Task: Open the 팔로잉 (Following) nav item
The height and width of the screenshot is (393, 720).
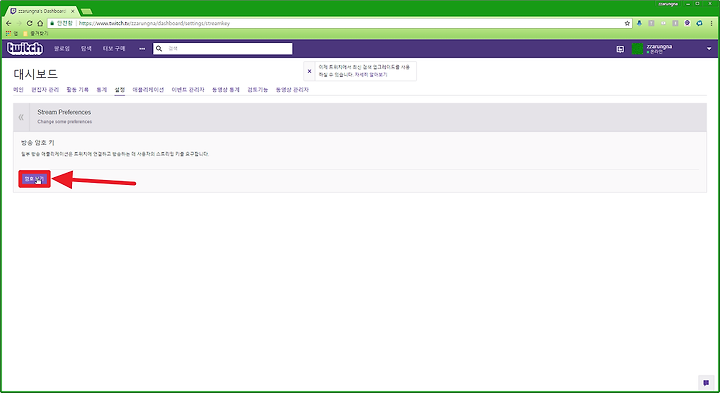Action: click(x=62, y=48)
